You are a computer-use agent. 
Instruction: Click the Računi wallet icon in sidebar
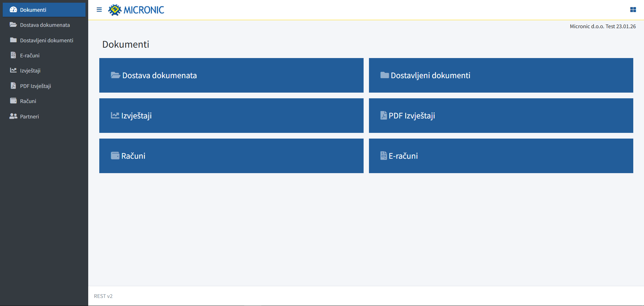point(13,101)
